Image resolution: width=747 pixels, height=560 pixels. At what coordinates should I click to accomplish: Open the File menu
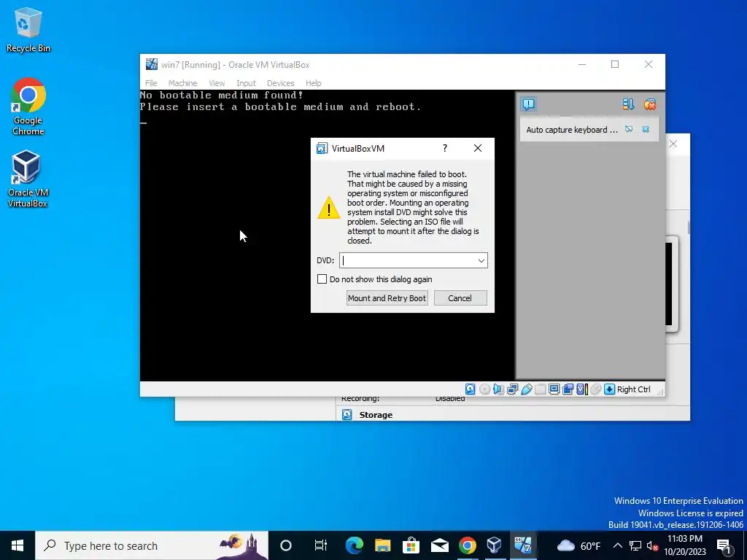point(151,83)
